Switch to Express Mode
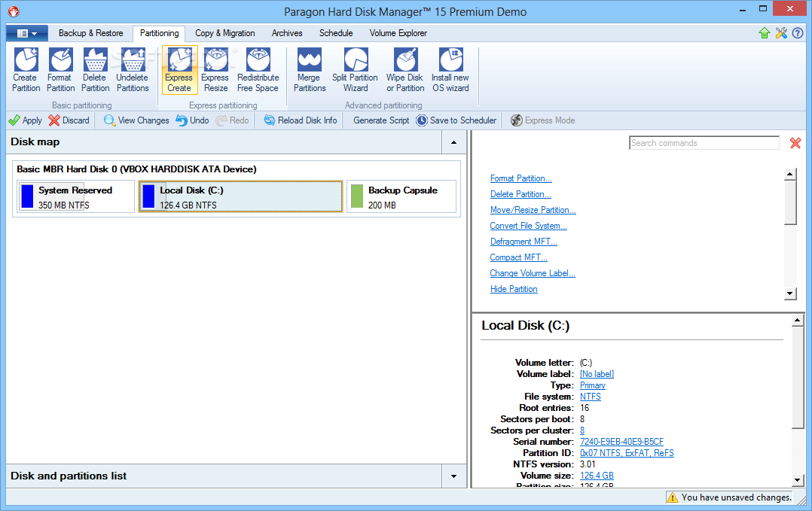 pos(542,120)
